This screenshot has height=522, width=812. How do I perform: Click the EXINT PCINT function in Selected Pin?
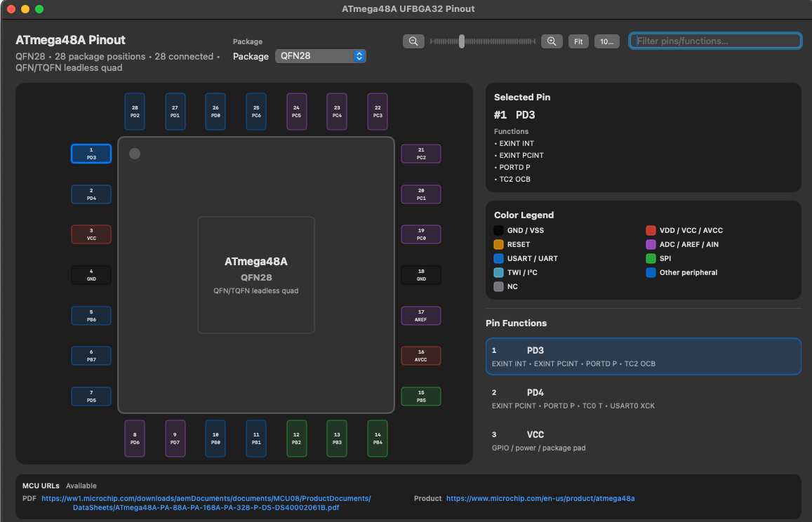tap(521, 155)
